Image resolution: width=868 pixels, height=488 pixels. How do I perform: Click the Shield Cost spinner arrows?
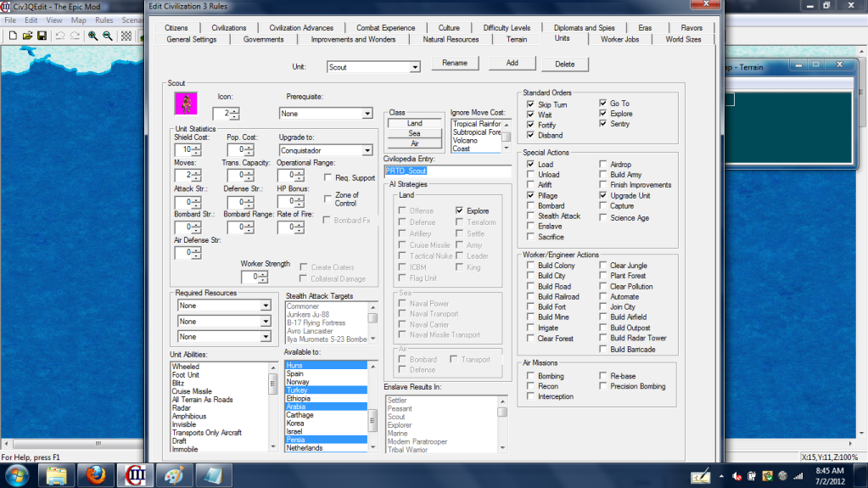(197, 149)
